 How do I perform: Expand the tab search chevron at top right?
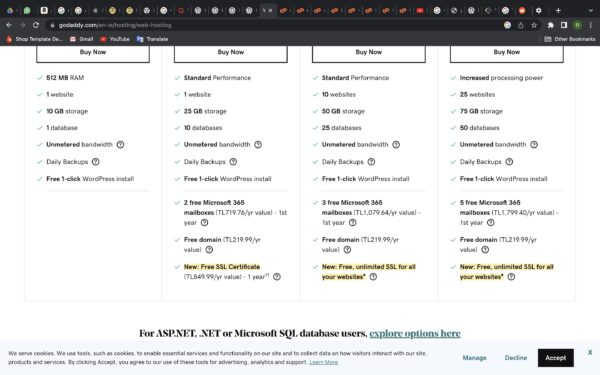pos(590,11)
